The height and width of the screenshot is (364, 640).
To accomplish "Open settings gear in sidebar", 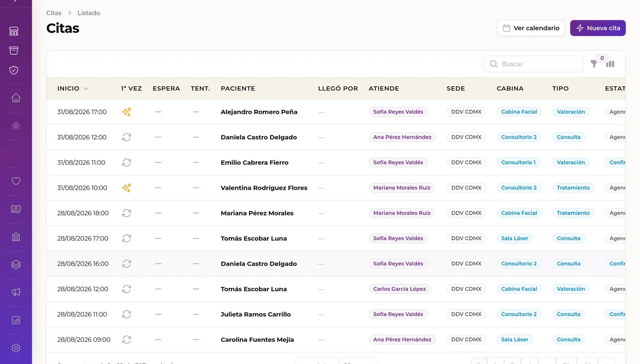I will (x=16, y=348).
